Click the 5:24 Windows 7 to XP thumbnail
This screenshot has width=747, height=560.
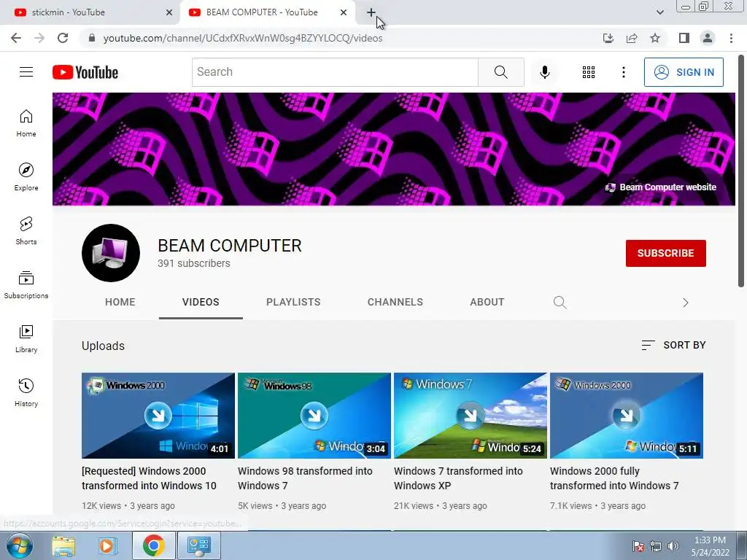click(471, 415)
